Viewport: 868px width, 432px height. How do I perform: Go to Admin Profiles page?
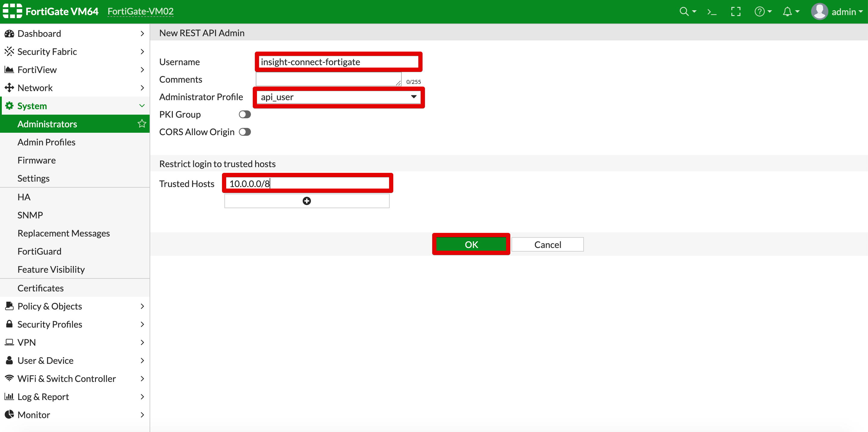46,142
